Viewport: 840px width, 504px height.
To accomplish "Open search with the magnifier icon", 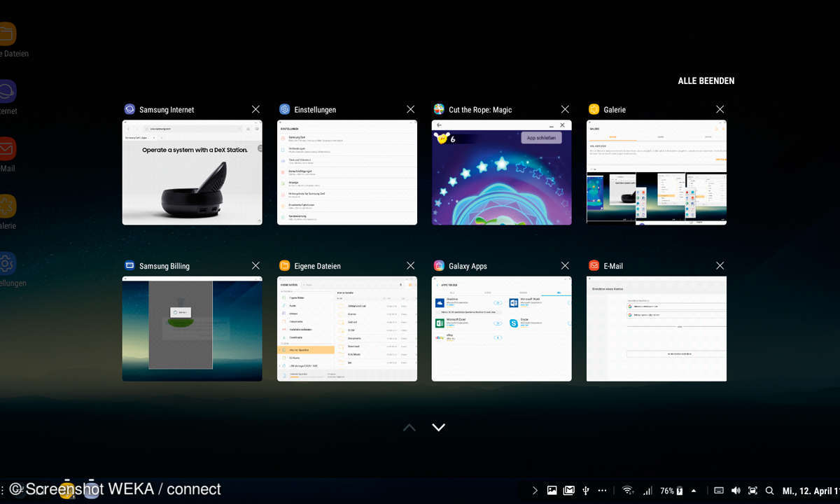I will [x=770, y=491].
